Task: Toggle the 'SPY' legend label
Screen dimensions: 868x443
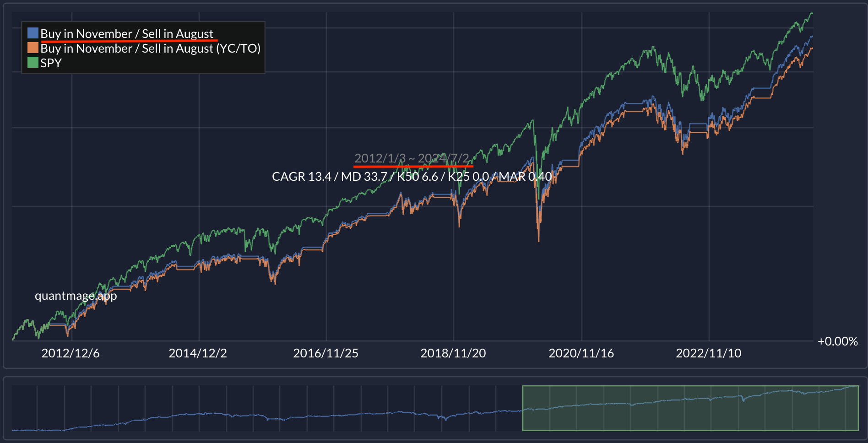Action: [51, 63]
